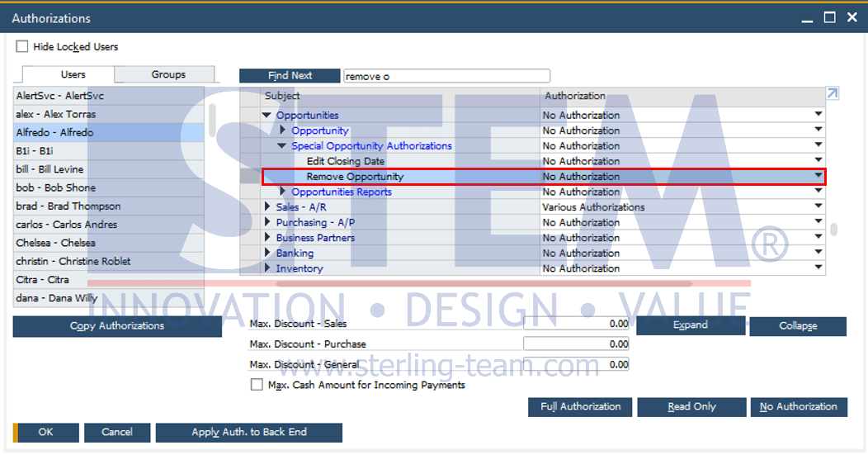Click the Max. Discount - Sales field
The width and height of the screenshot is (868, 455).
tap(576, 324)
